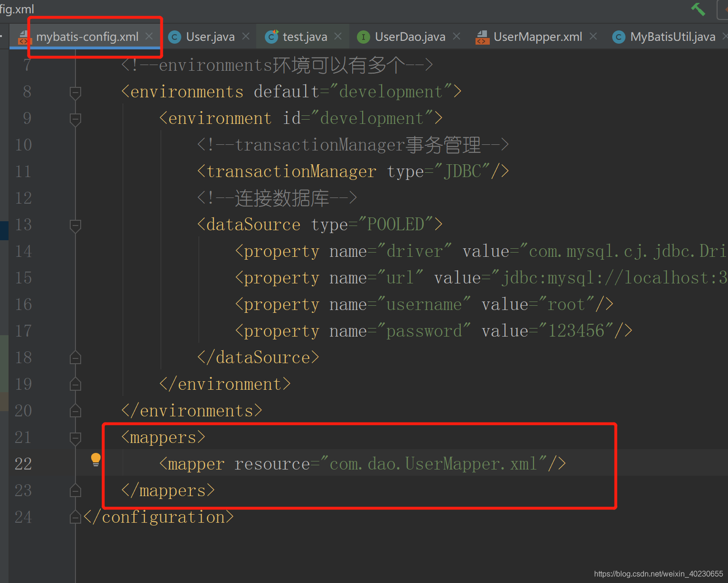This screenshot has width=728, height=583.
Task: Click the green hammer Build icon
Action: [698, 9]
